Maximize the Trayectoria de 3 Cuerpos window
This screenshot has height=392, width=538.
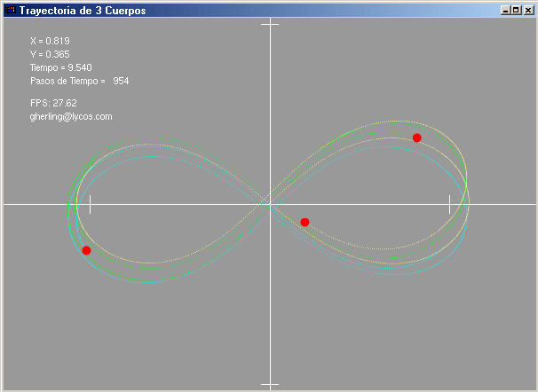[x=516, y=11]
